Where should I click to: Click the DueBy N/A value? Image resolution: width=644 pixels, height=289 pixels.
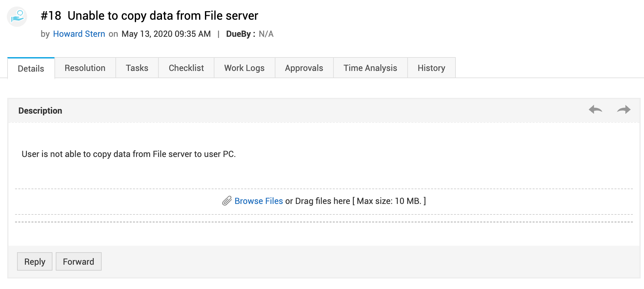(266, 34)
